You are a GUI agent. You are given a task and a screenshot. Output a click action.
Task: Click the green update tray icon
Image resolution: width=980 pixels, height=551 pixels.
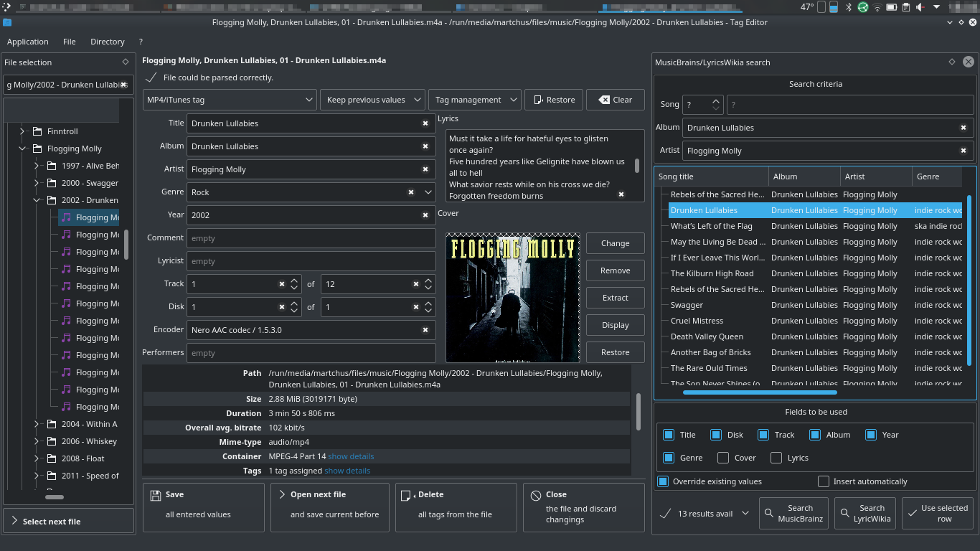click(x=862, y=7)
